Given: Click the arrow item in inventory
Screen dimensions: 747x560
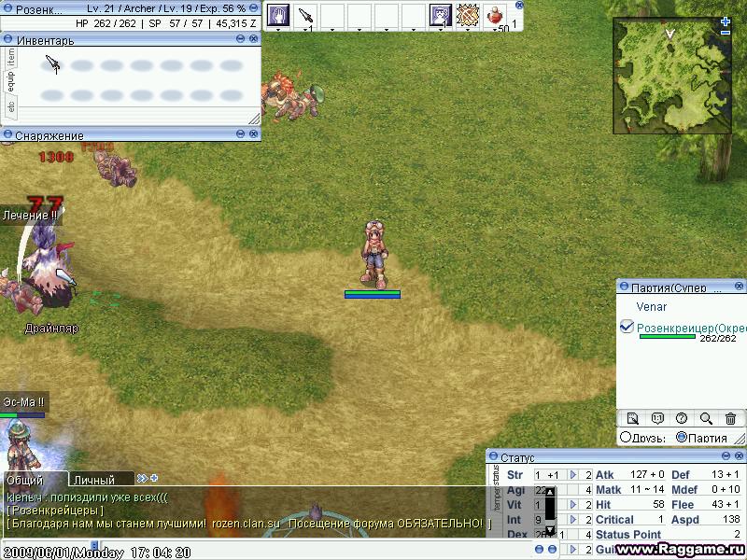Looking at the screenshot, I should pyautogui.click(x=52, y=63).
